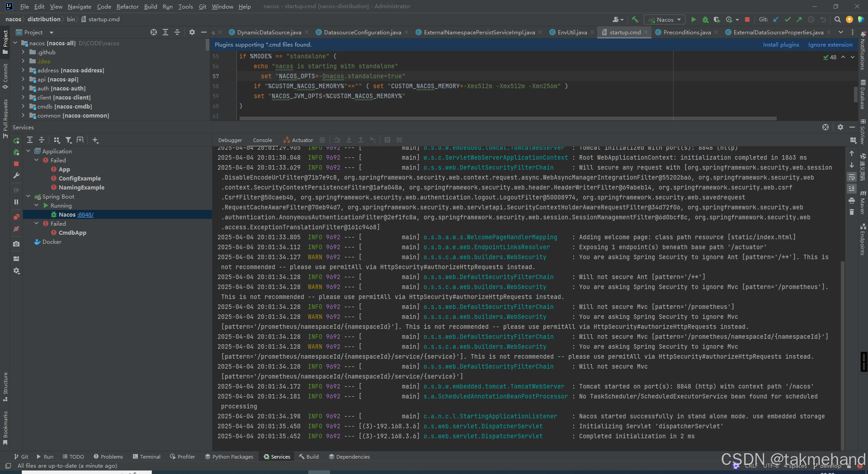Clear console with trash icon
868x474 pixels.
click(852, 212)
